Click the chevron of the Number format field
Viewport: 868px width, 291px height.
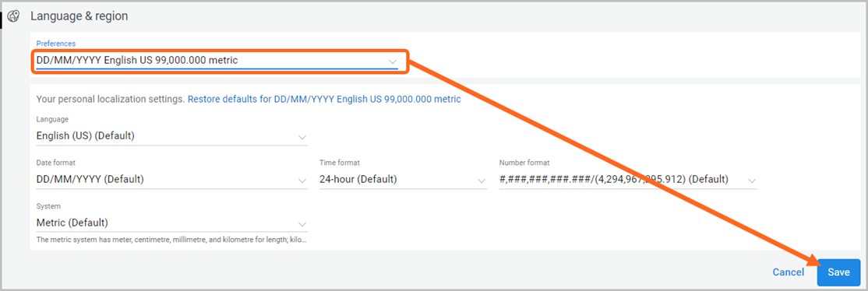click(x=752, y=181)
